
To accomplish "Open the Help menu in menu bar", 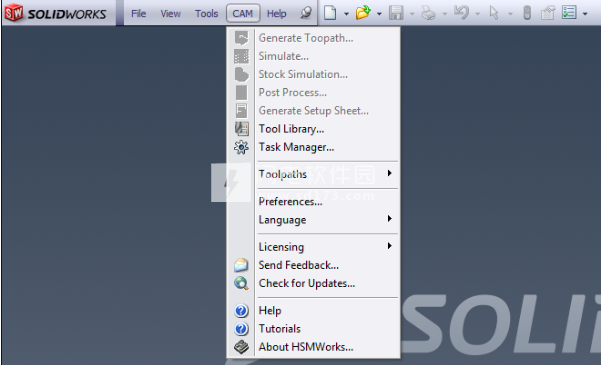I will tap(276, 14).
